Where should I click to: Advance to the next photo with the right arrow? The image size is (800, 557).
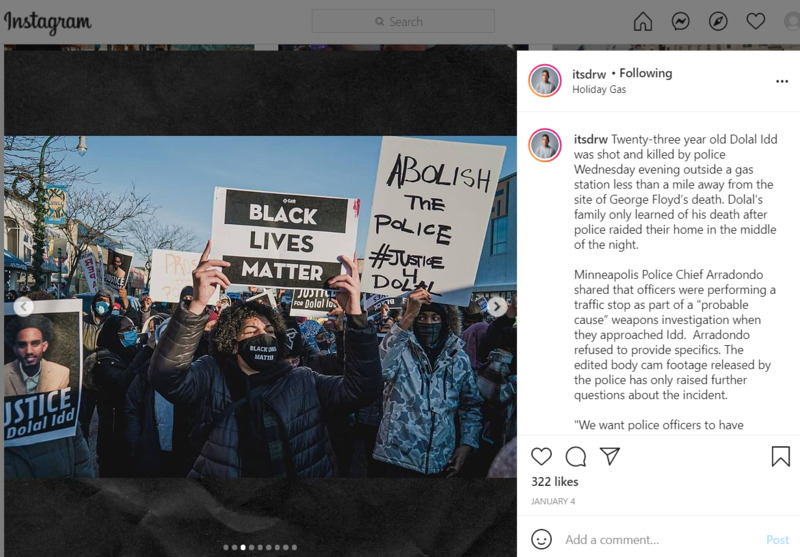[497, 307]
